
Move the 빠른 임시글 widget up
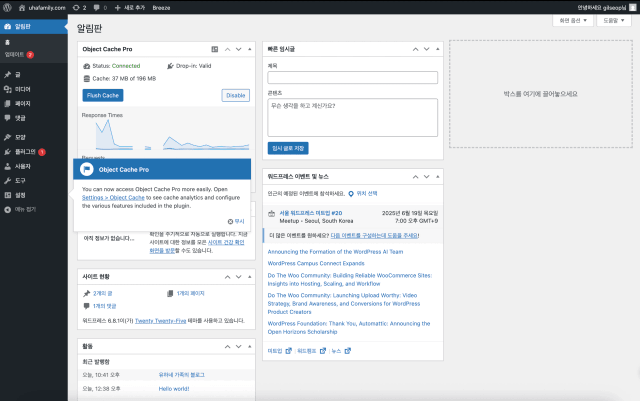pos(416,49)
